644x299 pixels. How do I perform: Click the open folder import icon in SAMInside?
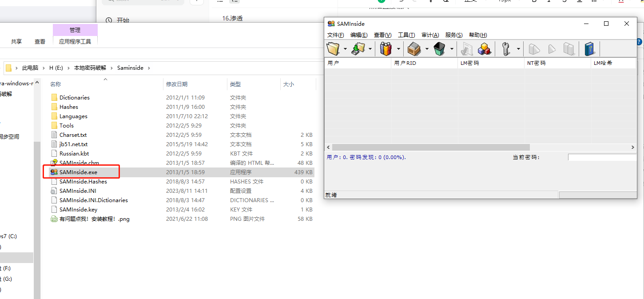[333, 48]
